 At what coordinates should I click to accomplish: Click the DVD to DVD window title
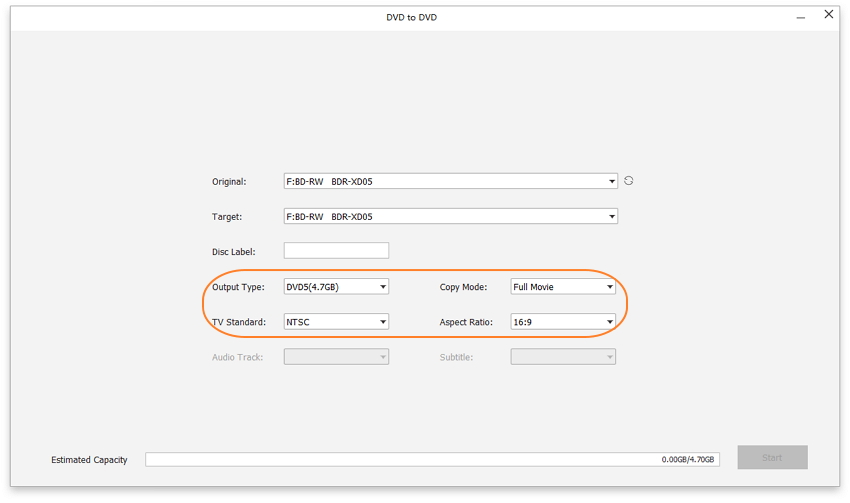tap(412, 17)
